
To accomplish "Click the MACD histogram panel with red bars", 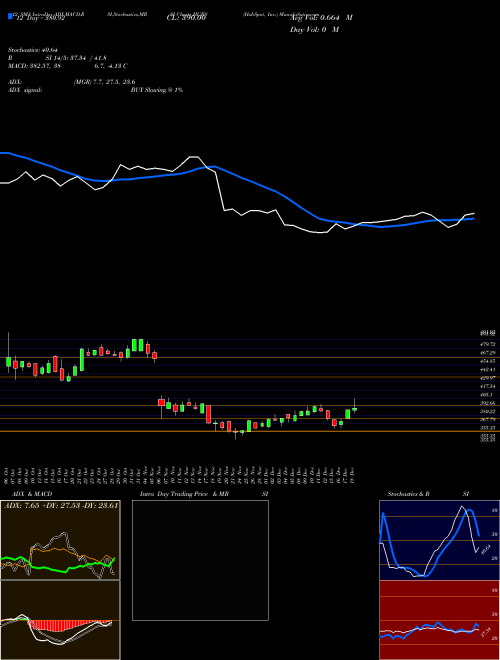I will pos(60,620).
